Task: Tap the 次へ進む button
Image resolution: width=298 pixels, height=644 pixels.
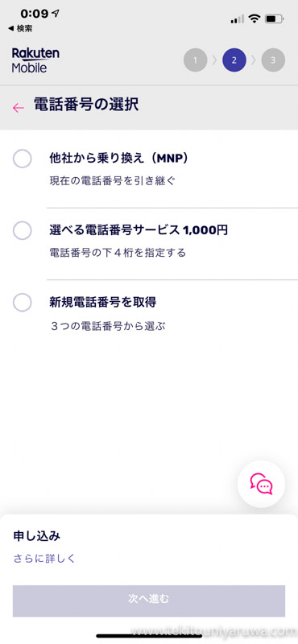Action: 149,601
